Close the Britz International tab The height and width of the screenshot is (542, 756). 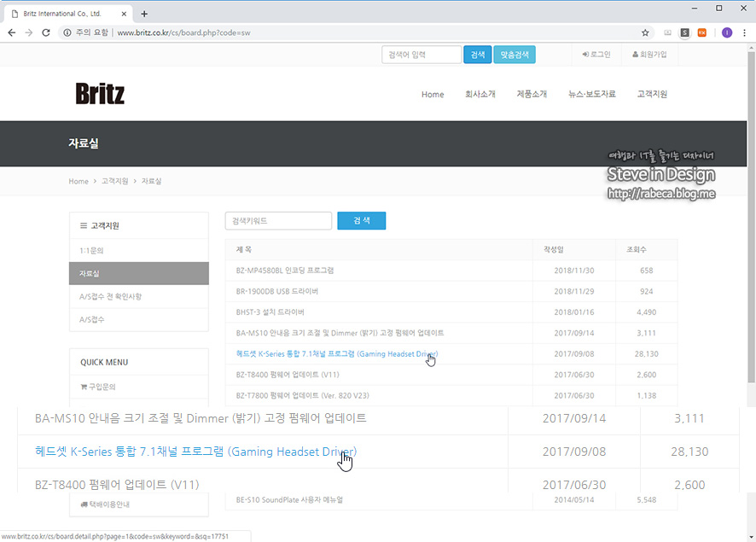(124, 14)
